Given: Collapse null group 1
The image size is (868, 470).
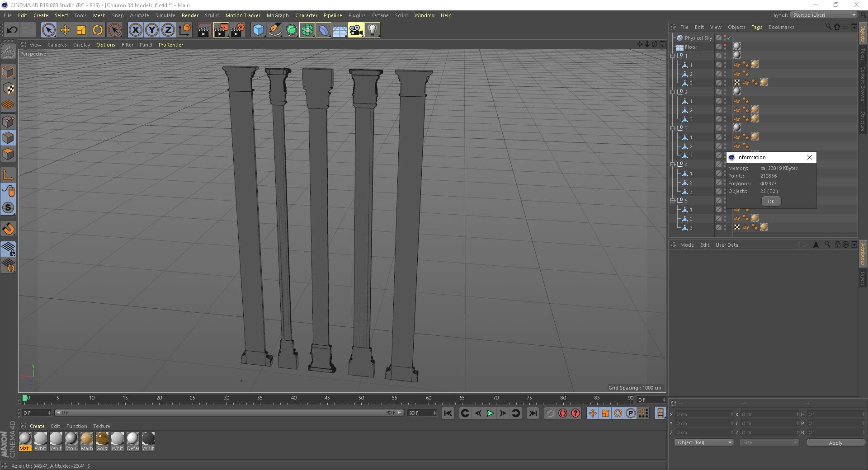Looking at the screenshot, I should pyautogui.click(x=673, y=56).
